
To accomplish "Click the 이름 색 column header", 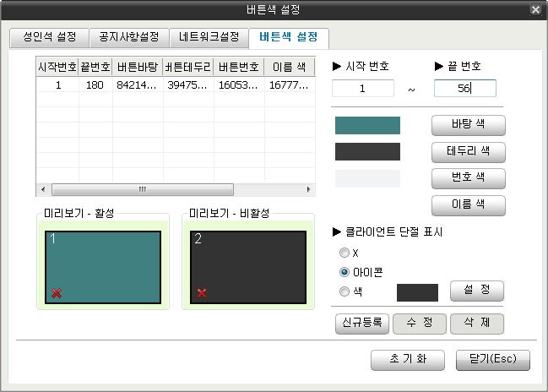I will 290,67.
